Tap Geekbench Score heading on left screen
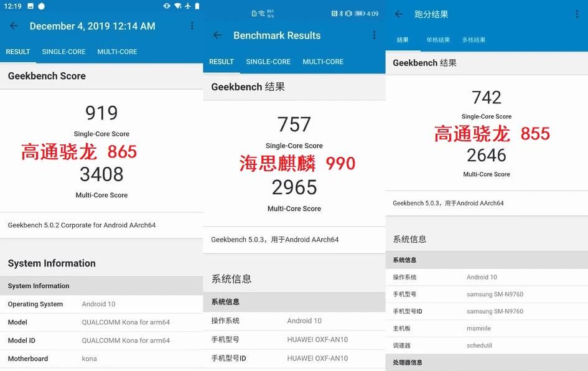Screen dimensions: 588x371 pyautogui.click(x=47, y=76)
